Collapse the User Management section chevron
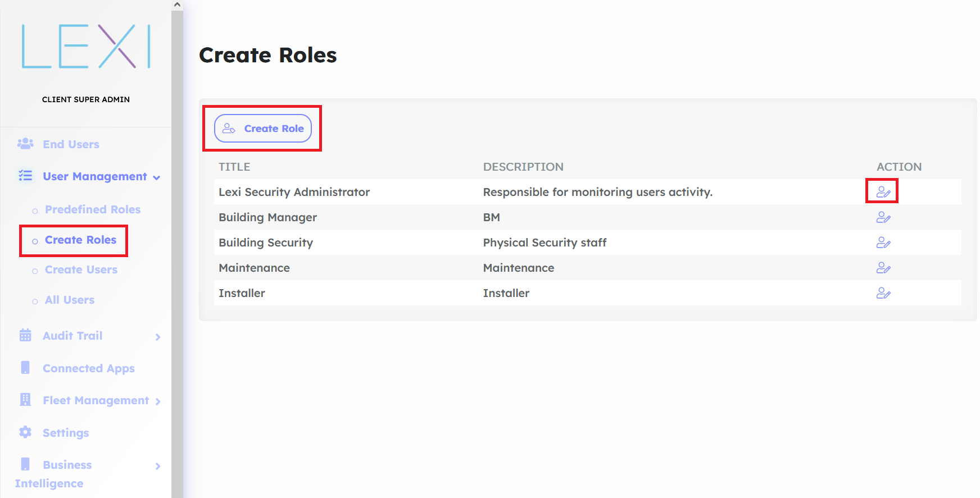980x498 pixels. point(157,177)
